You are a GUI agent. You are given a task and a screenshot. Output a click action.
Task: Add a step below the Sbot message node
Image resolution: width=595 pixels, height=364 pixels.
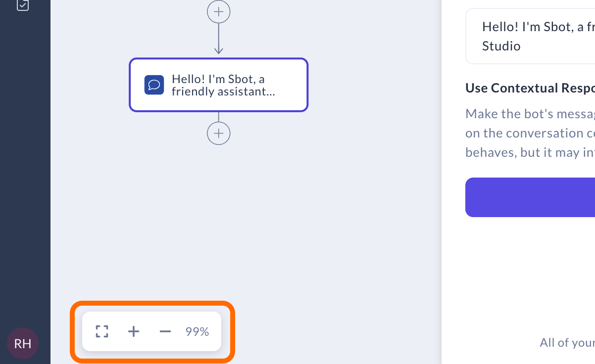218,134
